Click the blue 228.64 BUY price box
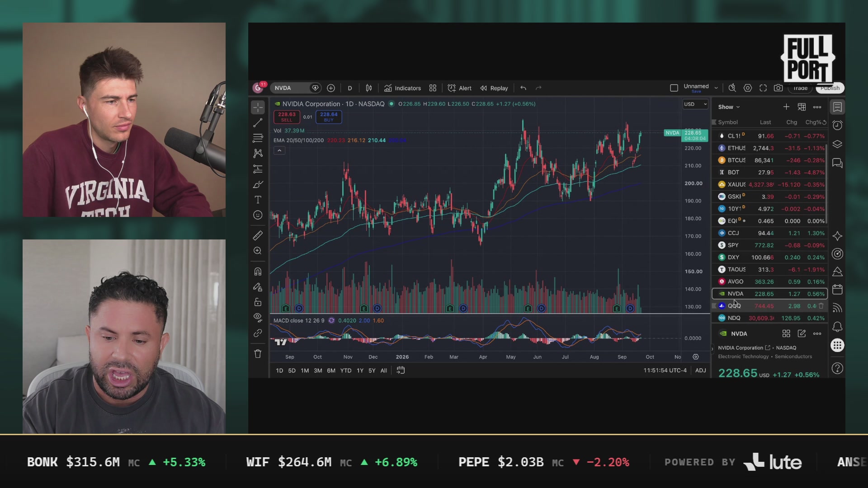This screenshot has width=868, height=488. pos(329,117)
